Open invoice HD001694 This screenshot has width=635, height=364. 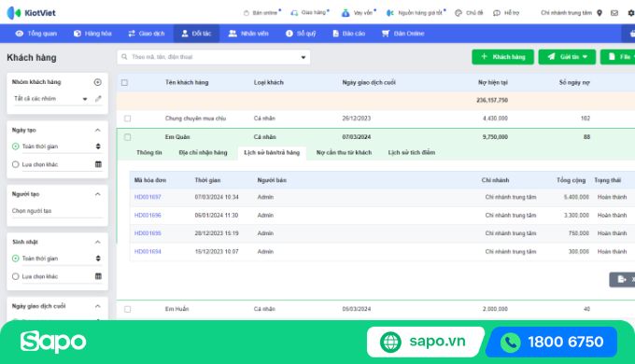(x=148, y=251)
